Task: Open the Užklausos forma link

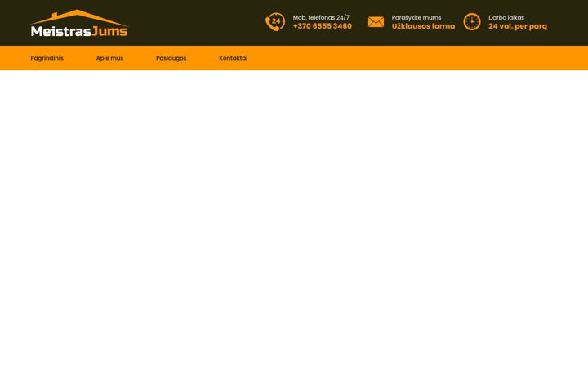Action: coord(423,26)
